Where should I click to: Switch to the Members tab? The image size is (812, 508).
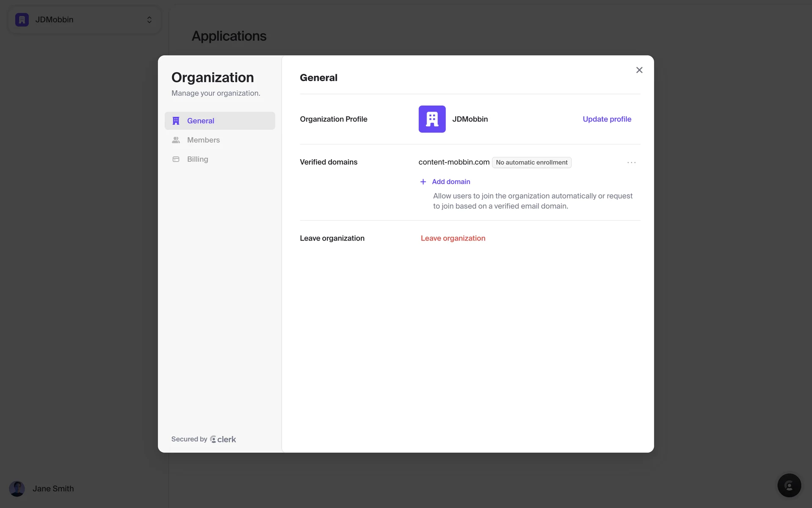pyautogui.click(x=203, y=140)
